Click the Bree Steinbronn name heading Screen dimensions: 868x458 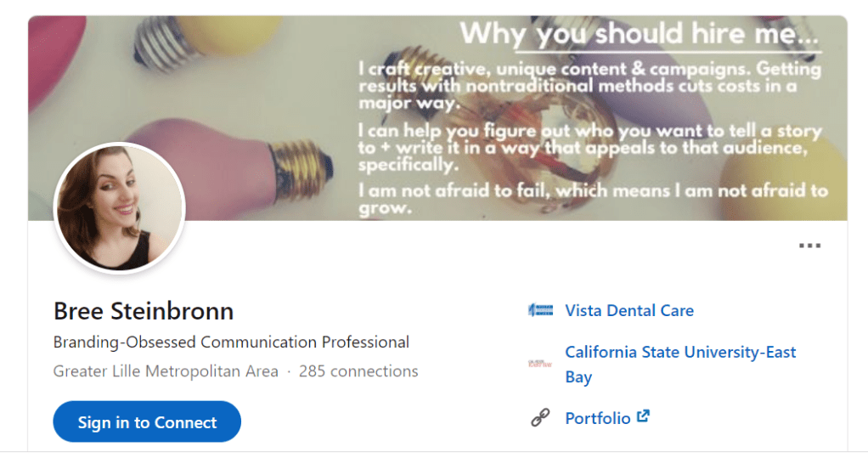click(144, 311)
